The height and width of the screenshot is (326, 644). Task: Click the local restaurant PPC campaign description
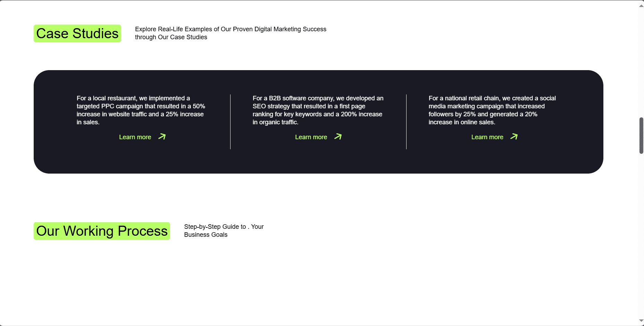(141, 110)
